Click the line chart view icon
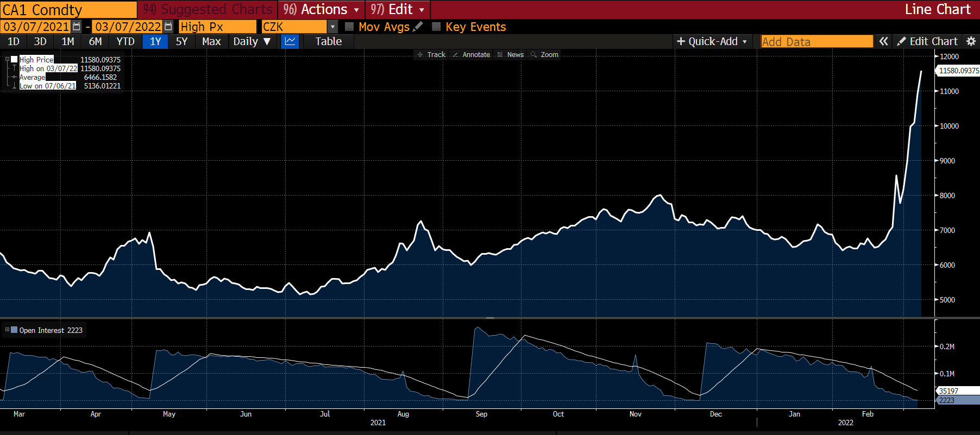Image resolution: width=980 pixels, height=435 pixels. (290, 41)
